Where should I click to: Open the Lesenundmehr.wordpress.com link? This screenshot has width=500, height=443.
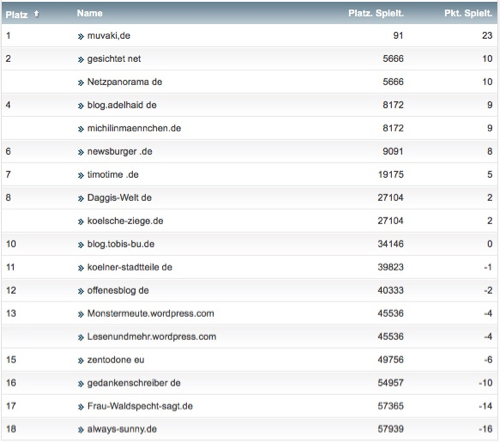click(152, 337)
